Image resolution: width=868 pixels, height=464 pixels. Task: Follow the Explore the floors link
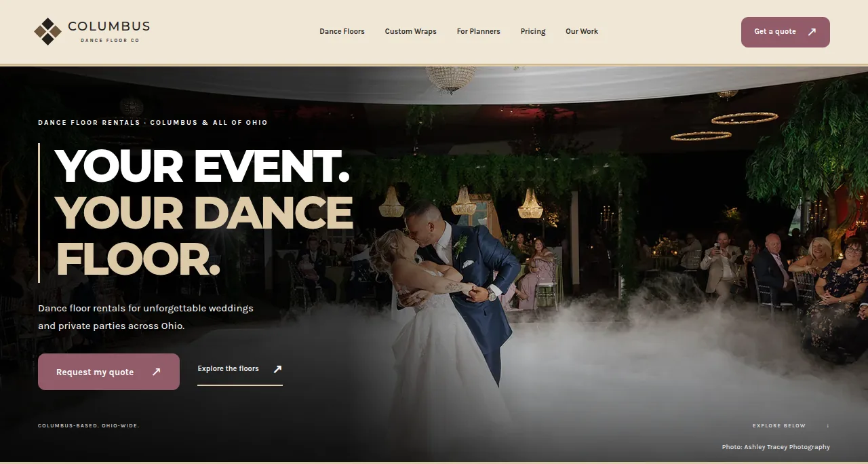click(240, 370)
